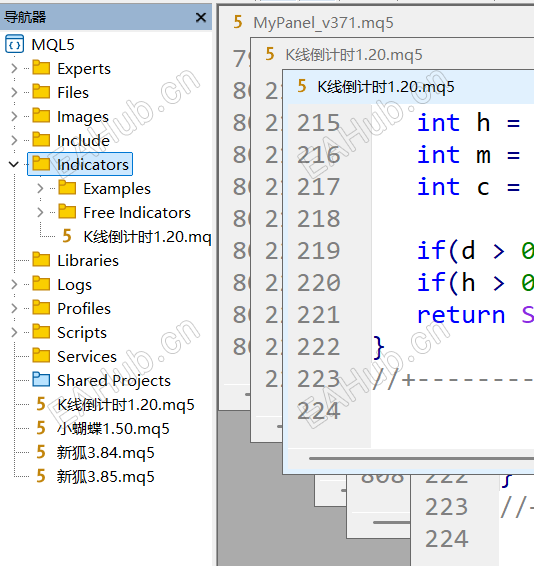Click the Logs folder icon

click(x=41, y=283)
